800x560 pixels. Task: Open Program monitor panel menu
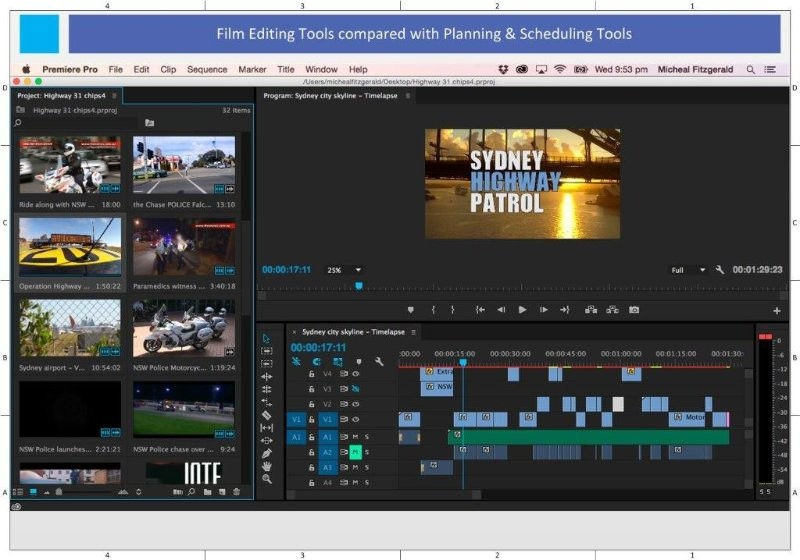[x=408, y=95]
